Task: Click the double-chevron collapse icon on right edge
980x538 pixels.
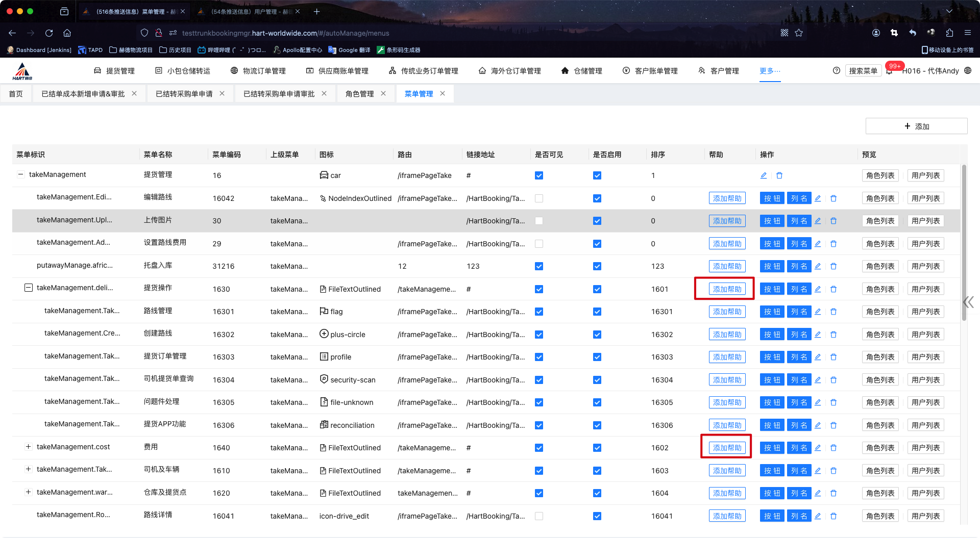Action: 968,302
